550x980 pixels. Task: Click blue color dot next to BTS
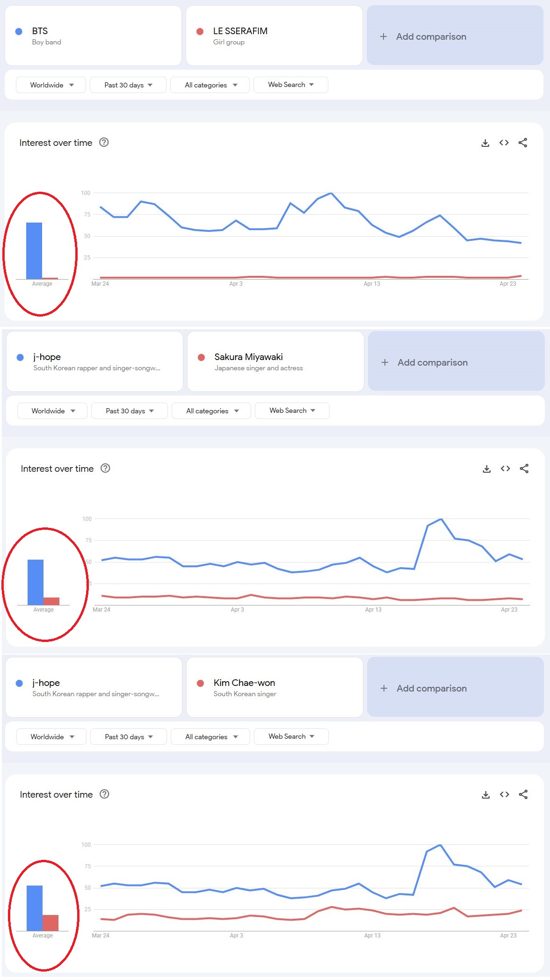point(19,31)
